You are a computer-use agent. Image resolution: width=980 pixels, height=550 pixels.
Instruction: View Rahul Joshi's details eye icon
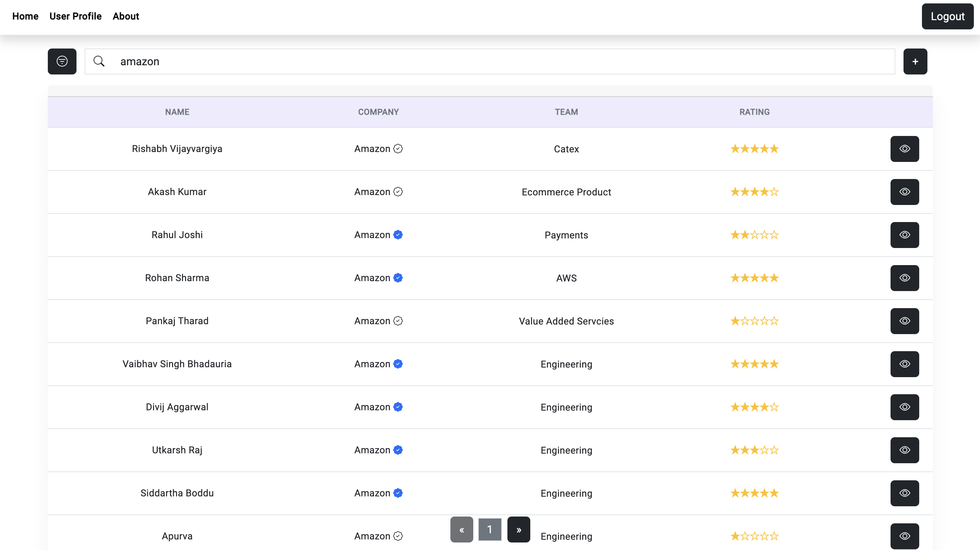905,235
